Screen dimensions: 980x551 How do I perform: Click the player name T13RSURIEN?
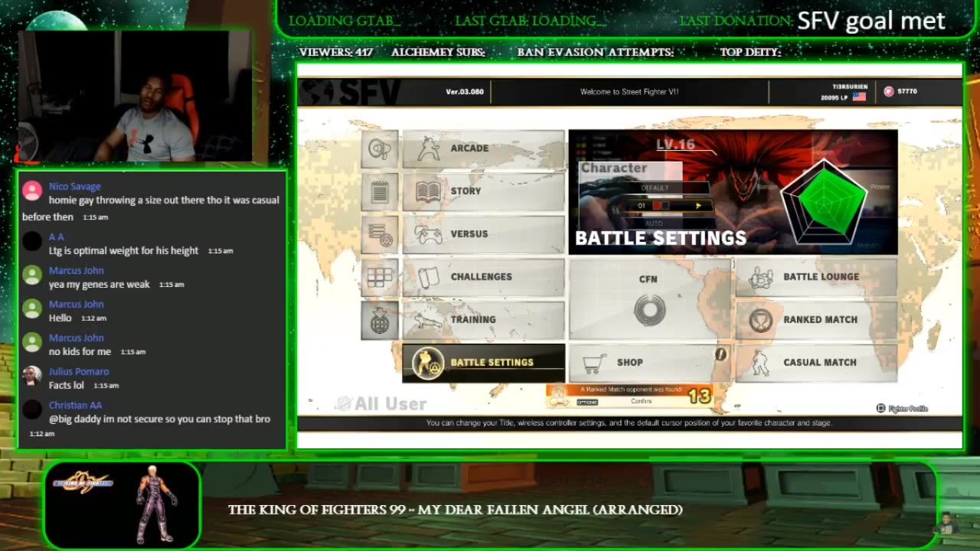(849, 87)
